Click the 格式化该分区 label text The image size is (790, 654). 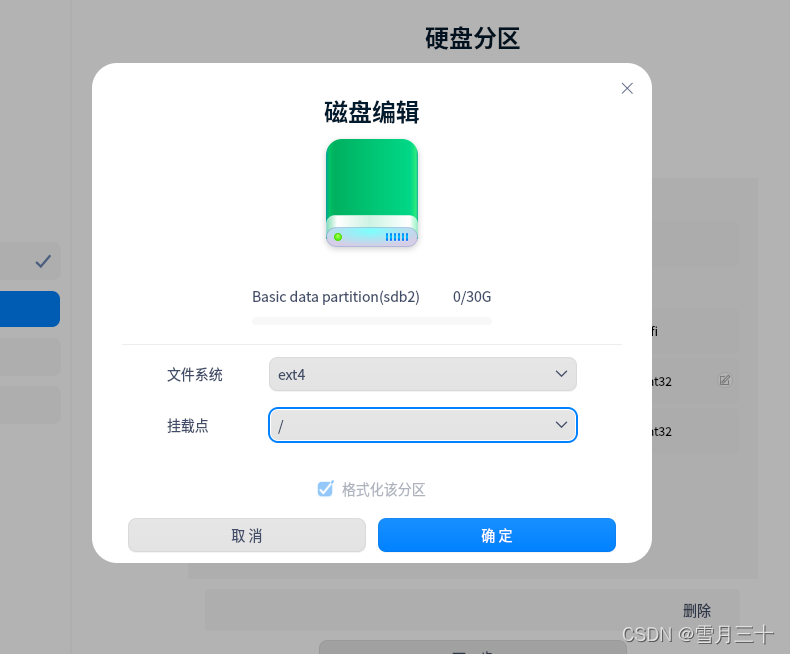pos(383,489)
